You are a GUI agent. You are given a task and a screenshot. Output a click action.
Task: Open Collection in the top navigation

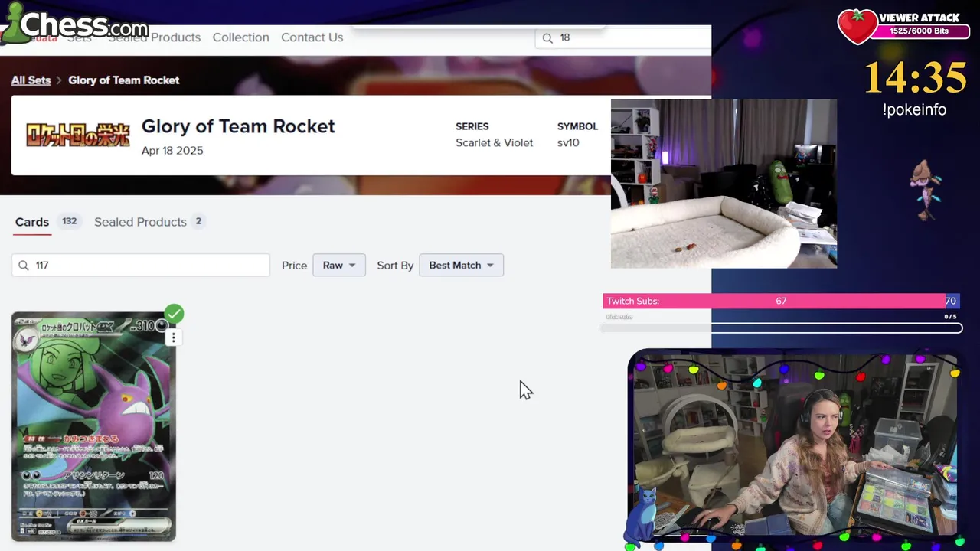click(x=240, y=37)
